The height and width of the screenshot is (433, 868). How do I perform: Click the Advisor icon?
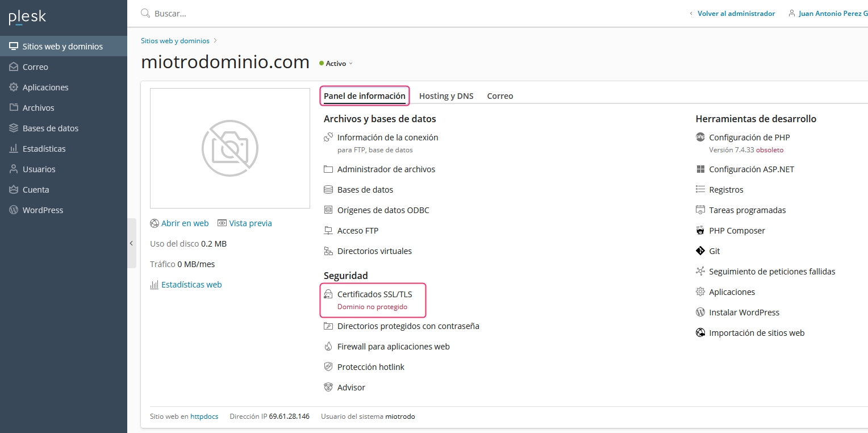[328, 388]
